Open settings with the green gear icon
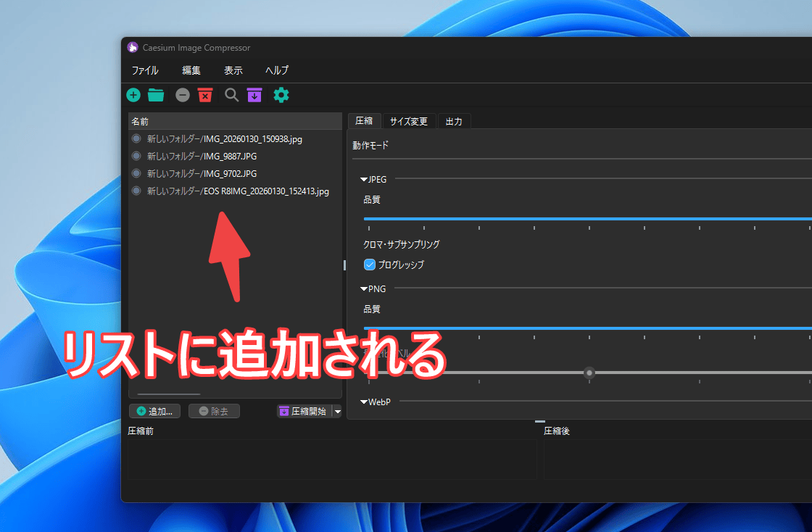 pyautogui.click(x=281, y=95)
